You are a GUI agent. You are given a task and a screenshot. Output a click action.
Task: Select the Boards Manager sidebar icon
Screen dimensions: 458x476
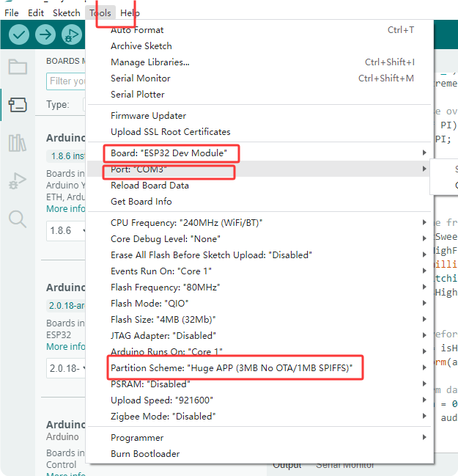pos(18,105)
